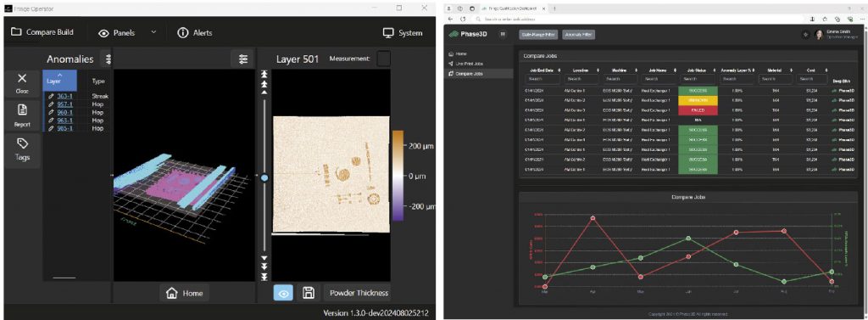The image size is (868, 320).
Task: Click the Job Status search field
Action: click(698, 79)
